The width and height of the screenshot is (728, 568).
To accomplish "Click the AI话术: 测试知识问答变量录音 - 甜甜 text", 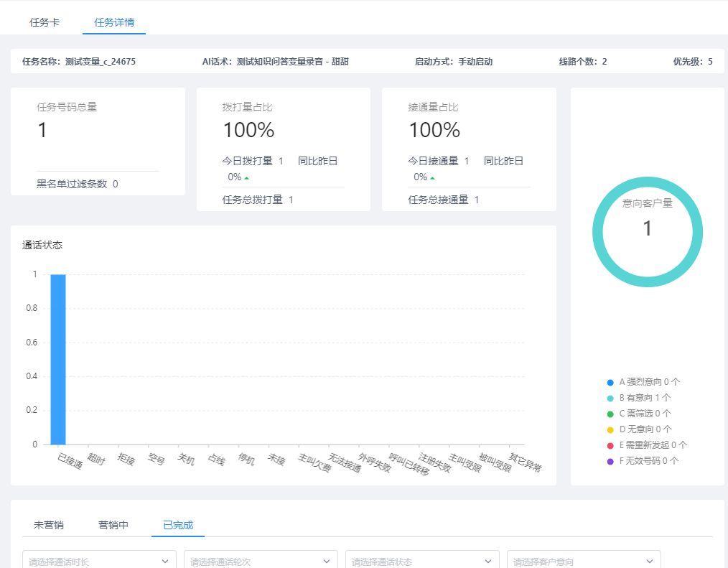I will (275, 61).
